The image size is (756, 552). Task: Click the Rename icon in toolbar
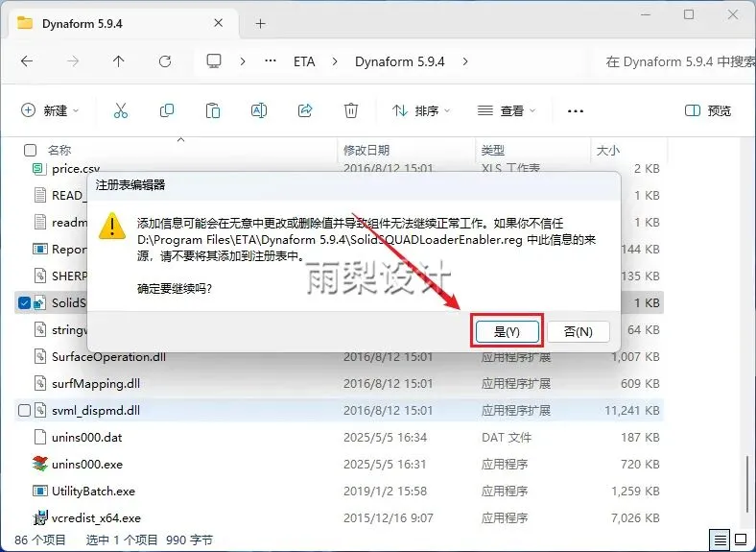click(x=259, y=110)
